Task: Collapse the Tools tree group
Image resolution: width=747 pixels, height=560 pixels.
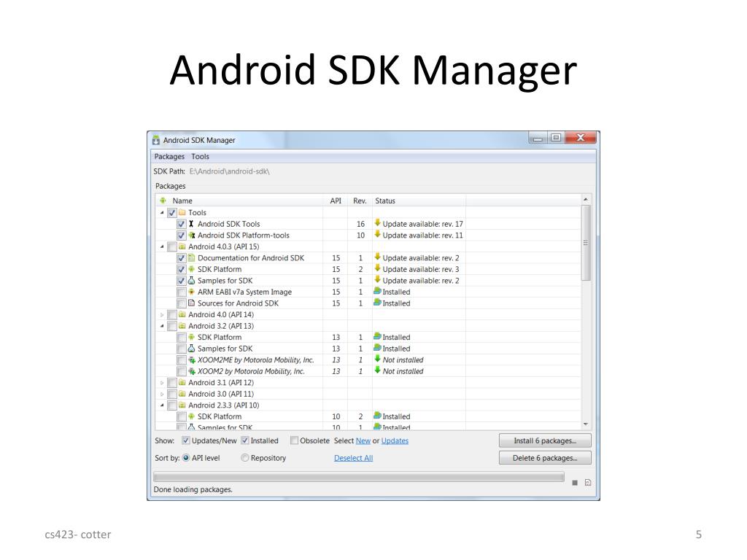Action: click(162, 213)
